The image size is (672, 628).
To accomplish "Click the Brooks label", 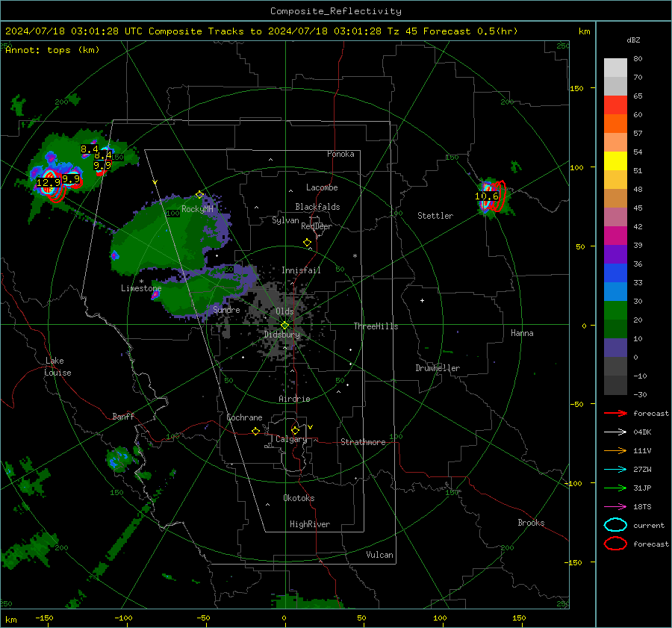I will pos(531,523).
